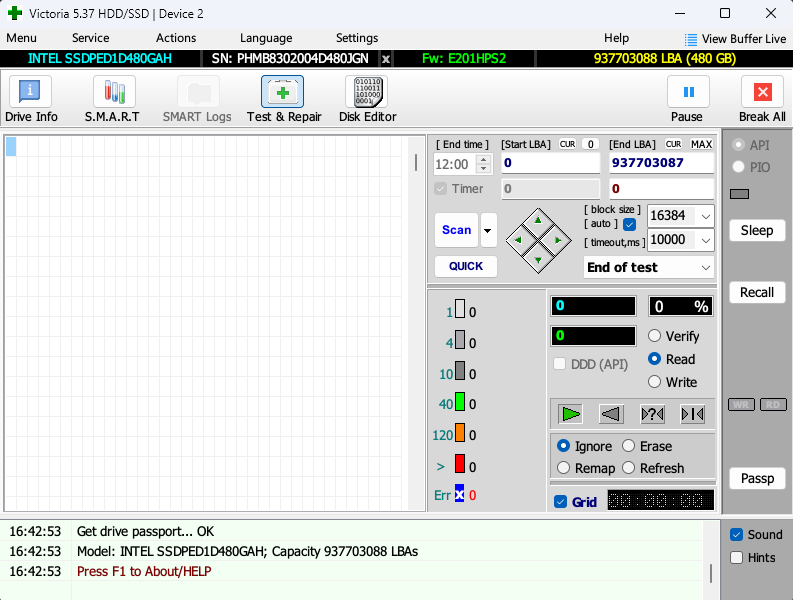Viewport: 793px width, 600px height.
Task: Open the Scan button dropdown arrow
Action: click(x=488, y=230)
